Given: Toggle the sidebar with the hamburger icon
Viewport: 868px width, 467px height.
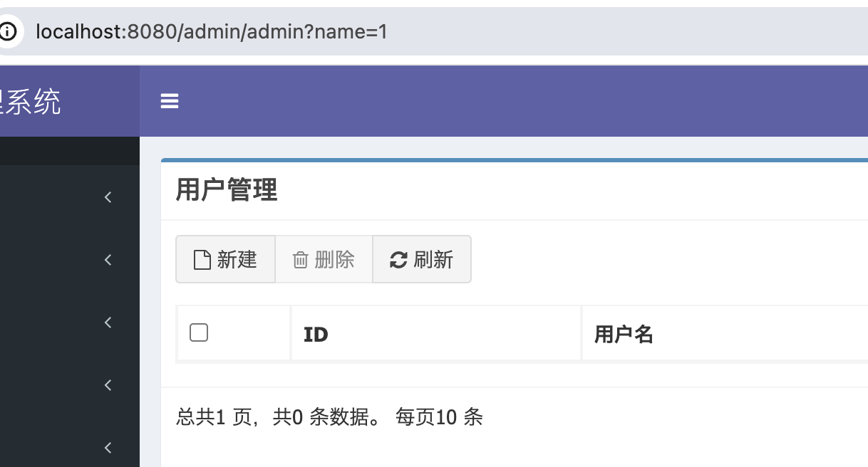Looking at the screenshot, I should [x=170, y=102].
